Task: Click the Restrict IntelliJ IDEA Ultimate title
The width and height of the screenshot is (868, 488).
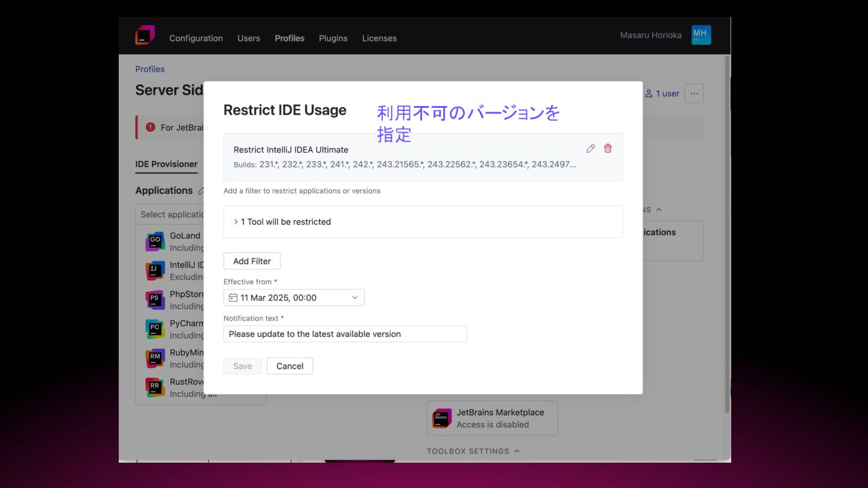Action: (291, 149)
